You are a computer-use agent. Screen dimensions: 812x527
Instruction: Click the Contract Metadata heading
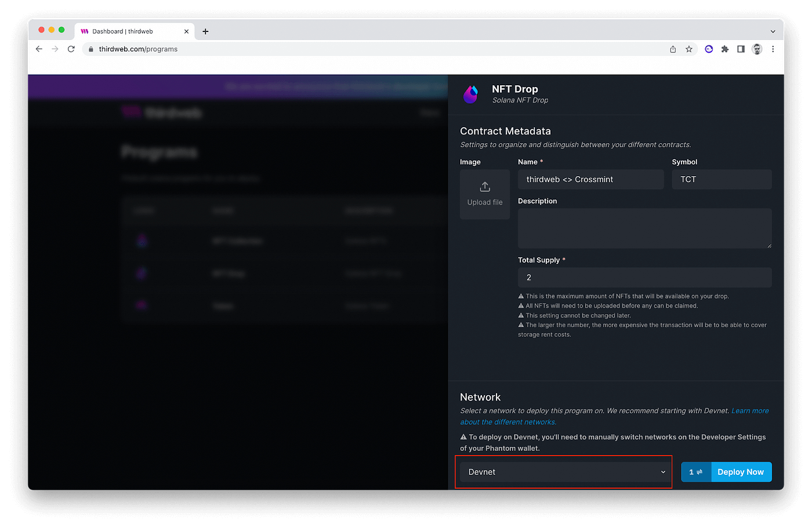tap(505, 131)
